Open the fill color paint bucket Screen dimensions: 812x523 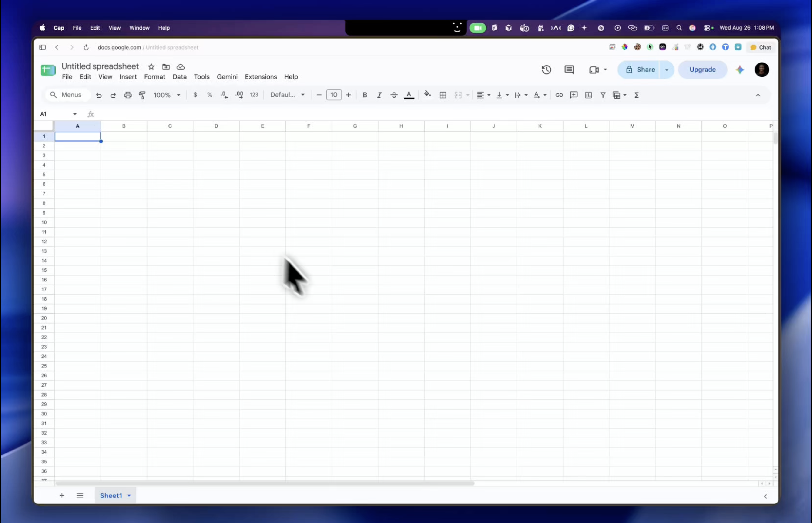428,94
